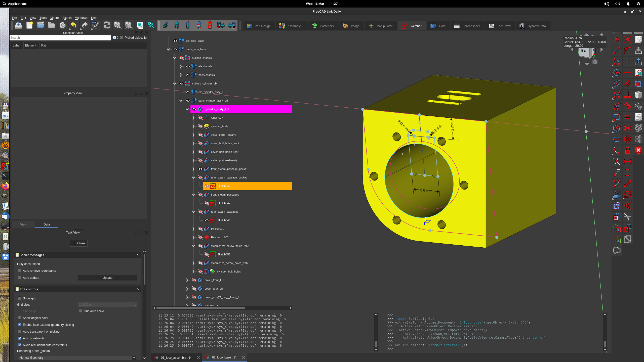The image size is (644, 362).
Task: Click the Search field in Selection View
Action: (x=60, y=37)
